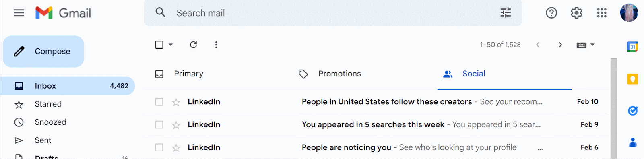Tick the select all checkbox

pos(159,45)
